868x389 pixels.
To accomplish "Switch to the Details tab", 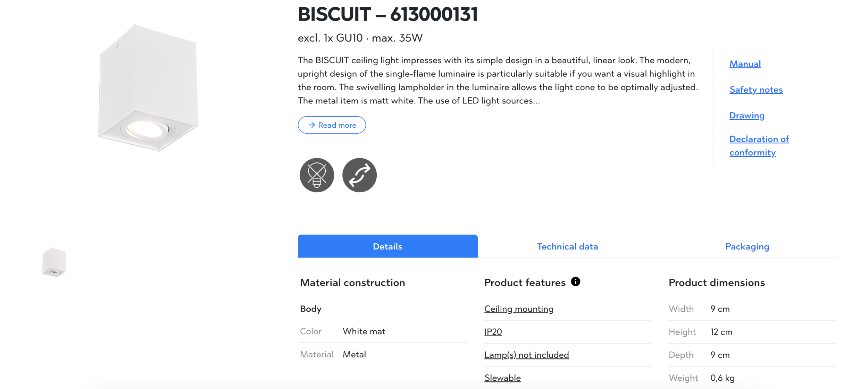I will point(387,246).
